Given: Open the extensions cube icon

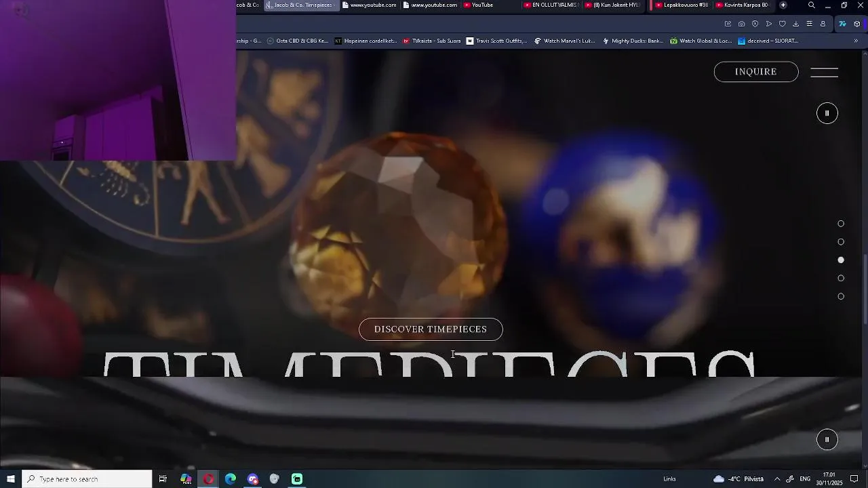Looking at the screenshot, I should click(x=857, y=24).
